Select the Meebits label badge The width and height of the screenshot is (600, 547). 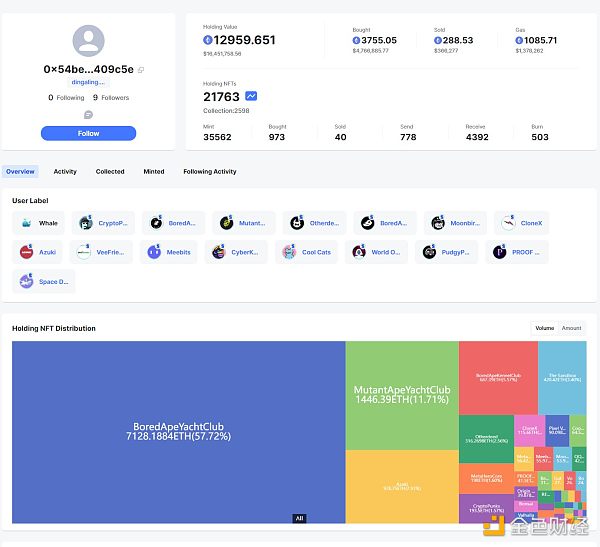tap(170, 252)
